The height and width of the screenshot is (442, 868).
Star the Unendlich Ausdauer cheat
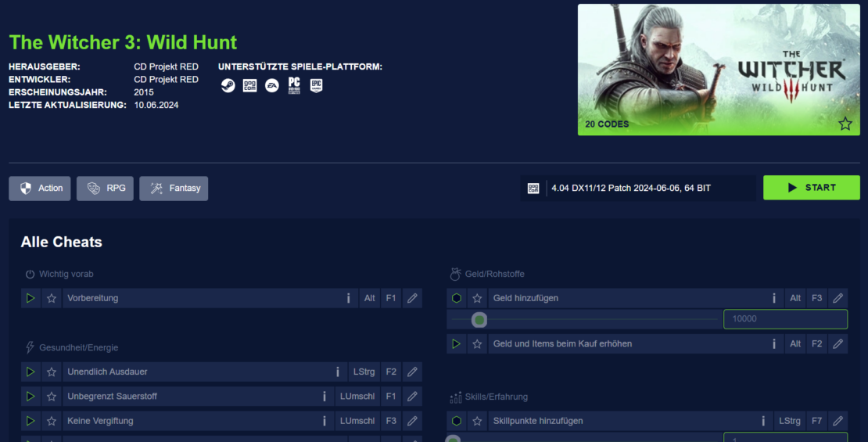coord(52,372)
